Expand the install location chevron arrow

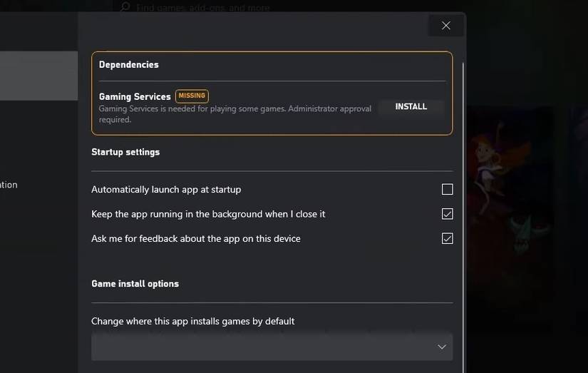[x=442, y=347]
